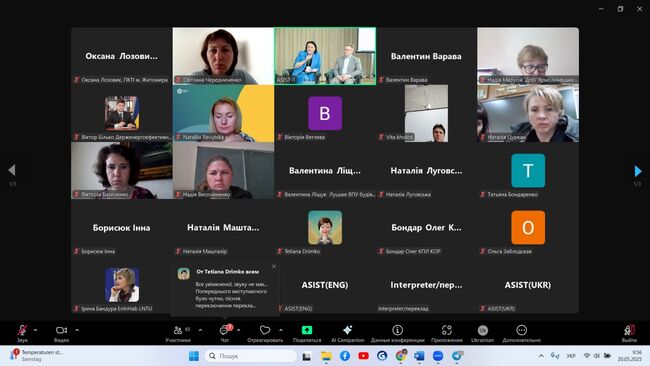Select Валентин Варава participant tile

pyautogui.click(x=427, y=56)
